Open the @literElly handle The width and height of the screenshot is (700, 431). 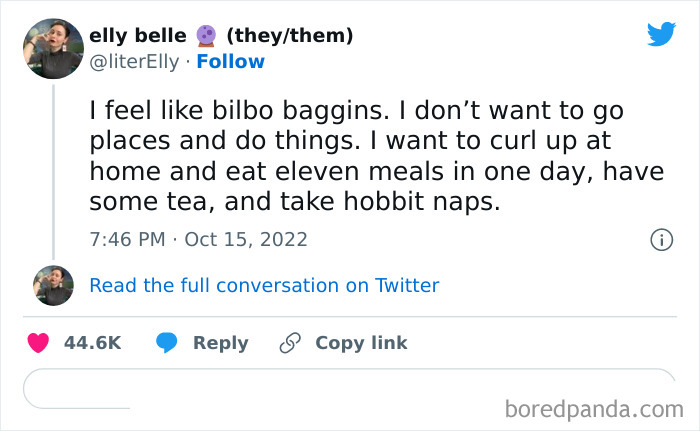135,61
